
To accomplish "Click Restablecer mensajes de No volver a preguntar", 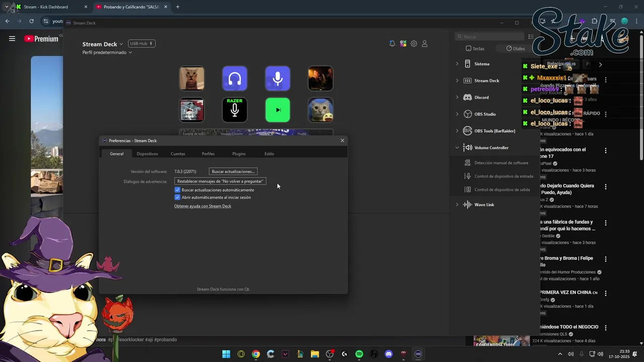I will point(220,181).
